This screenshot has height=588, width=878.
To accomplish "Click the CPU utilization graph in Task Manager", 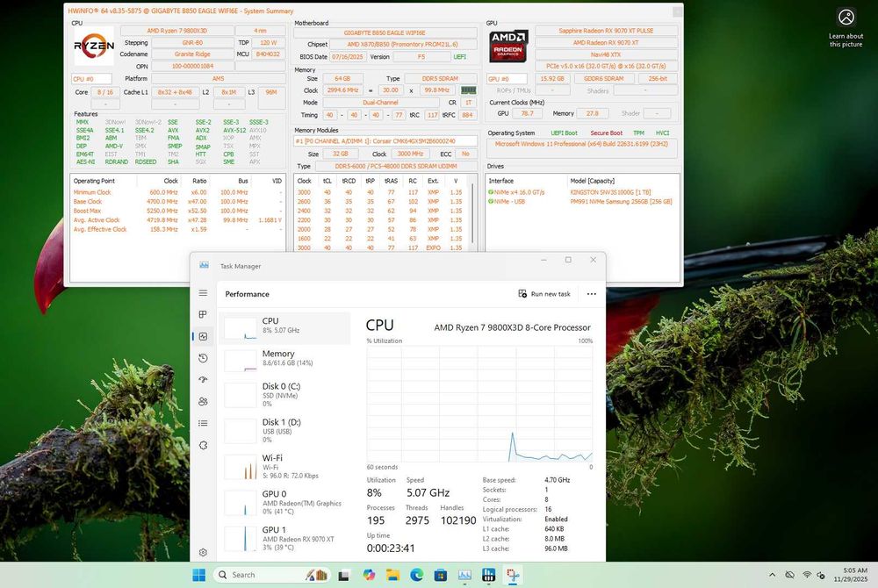I will 480,404.
